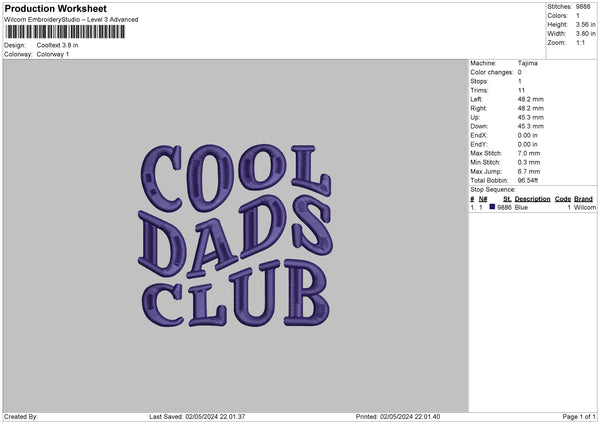
Task: Click the Last Saved timestamp
Action: click(x=197, y=417)
